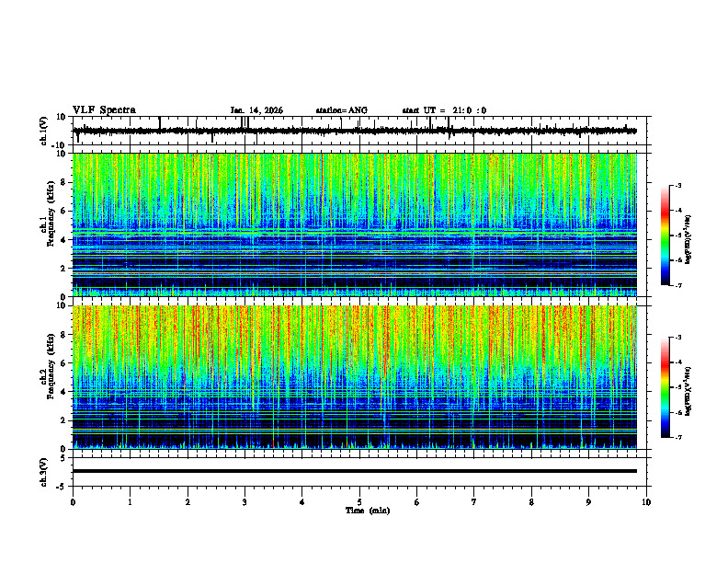The width and height of the screenshot is (728, 563).
Task: Click the "-7" value below ch.1 colorbar
Action: click(678, 285)
